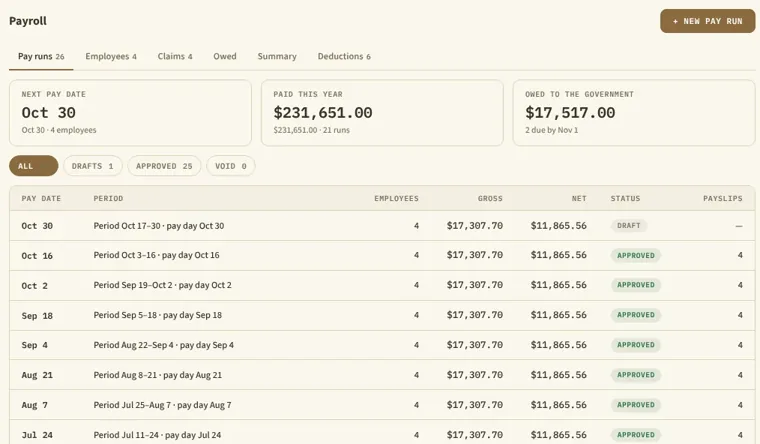Click the APPROVED badge for Oct 16
The height and width of the screenshot is (444, 760).
635,255
